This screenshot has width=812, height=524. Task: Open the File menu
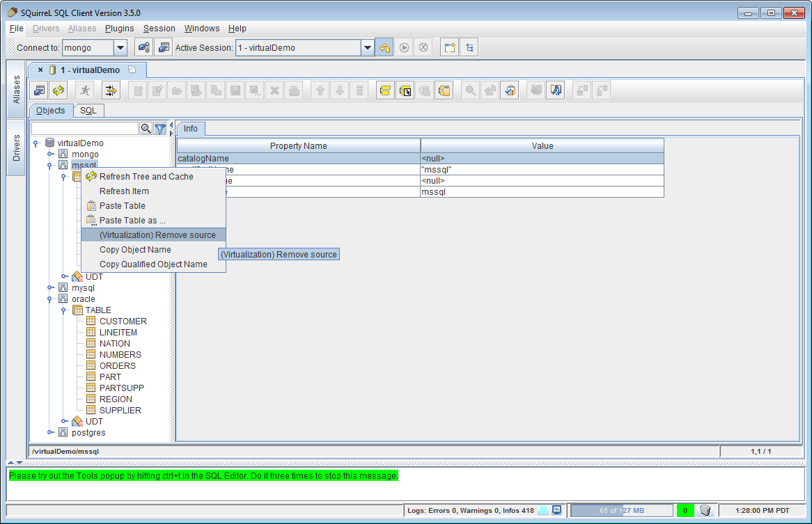coord(17,29)
